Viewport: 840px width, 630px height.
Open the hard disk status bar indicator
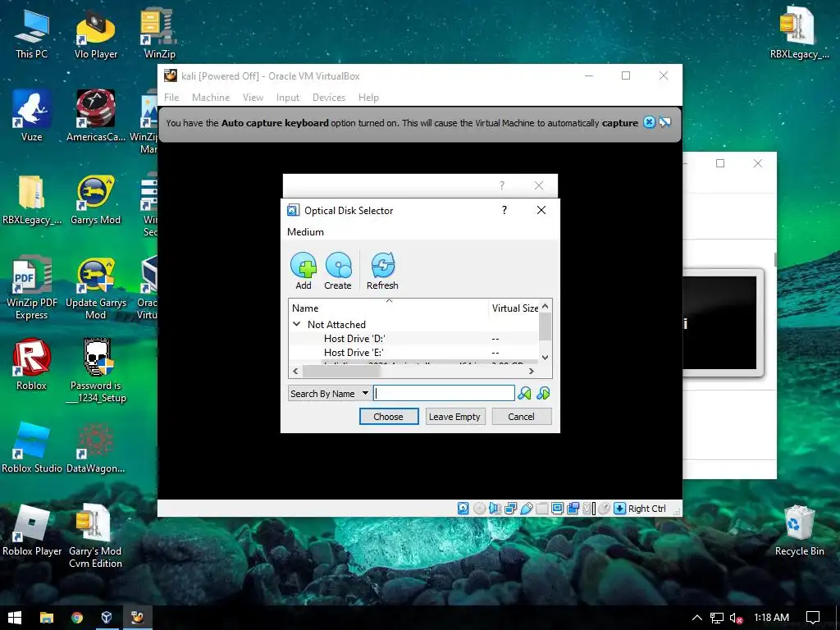coord(463,509)
